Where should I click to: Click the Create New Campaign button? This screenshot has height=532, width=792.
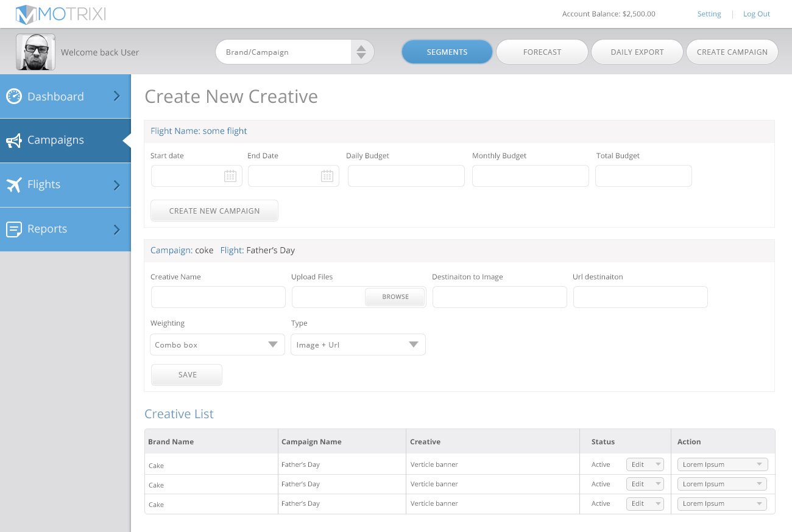point(214,211)
